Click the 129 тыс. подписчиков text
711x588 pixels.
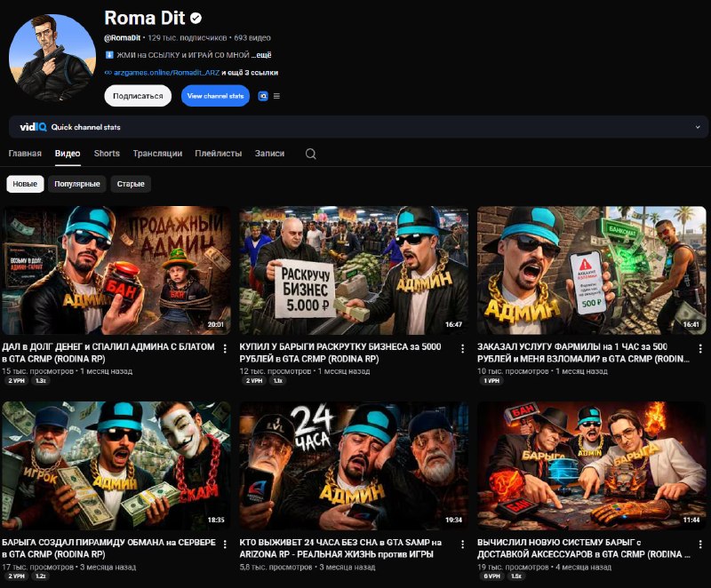coord(188,38)
